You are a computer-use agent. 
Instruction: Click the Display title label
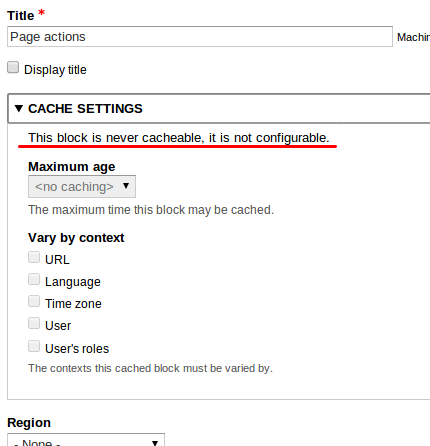tap(55, 70)
